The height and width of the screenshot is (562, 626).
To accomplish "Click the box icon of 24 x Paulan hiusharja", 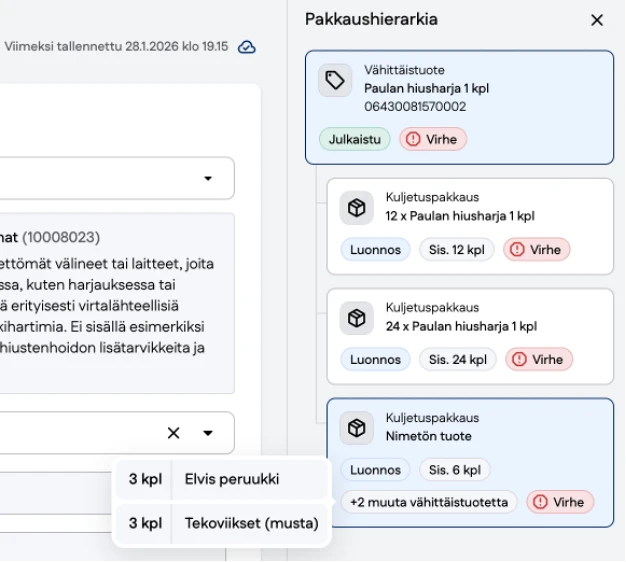I will [357, 318].
